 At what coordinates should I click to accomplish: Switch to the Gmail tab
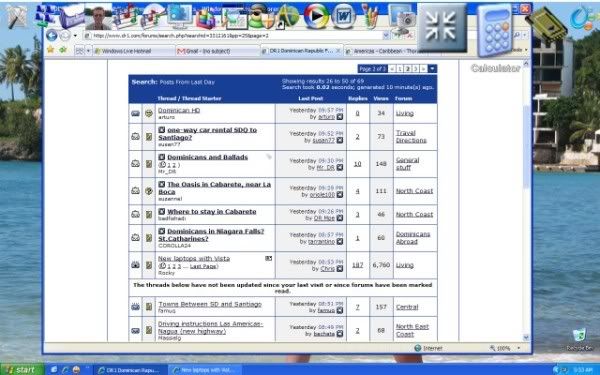coord(217,51)
